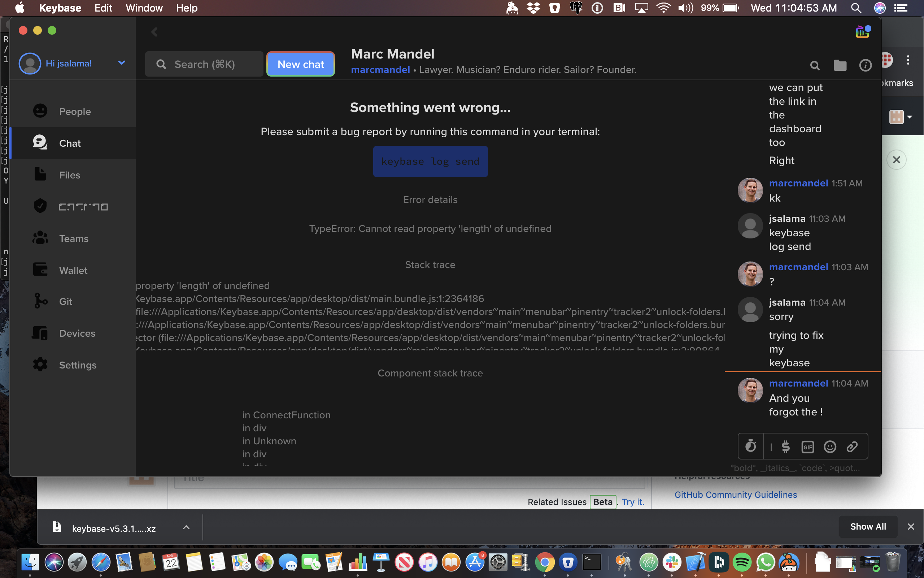Click the Try it link
This screenshot has height=578, width=924.
(633, 502)
